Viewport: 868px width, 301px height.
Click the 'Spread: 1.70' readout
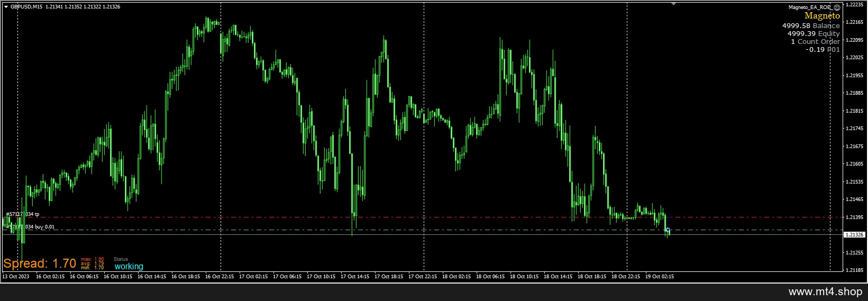click(40, 263)
